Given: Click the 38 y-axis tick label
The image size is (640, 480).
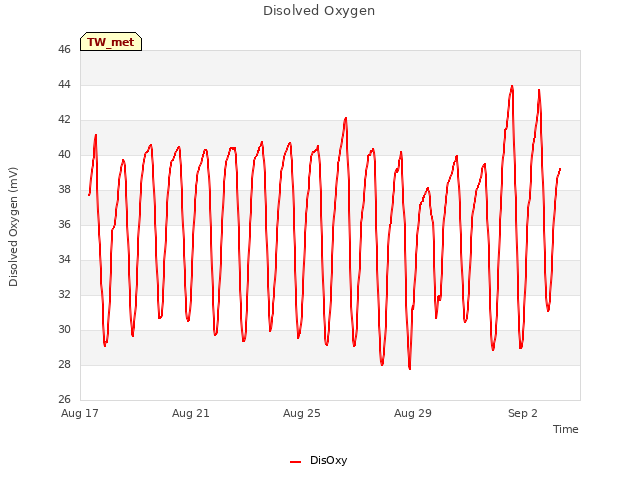Looking at the screenshot, I should (64, 189).
